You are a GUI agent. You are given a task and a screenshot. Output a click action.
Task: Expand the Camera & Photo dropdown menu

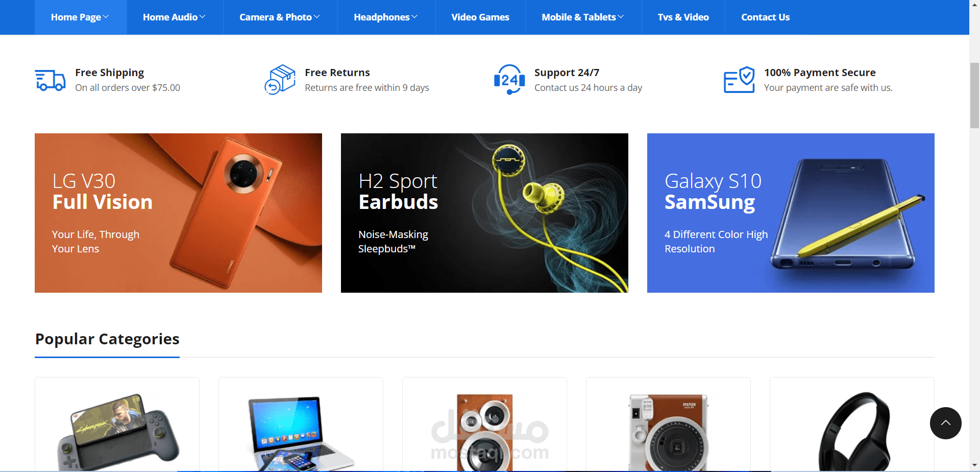point(280,17)
